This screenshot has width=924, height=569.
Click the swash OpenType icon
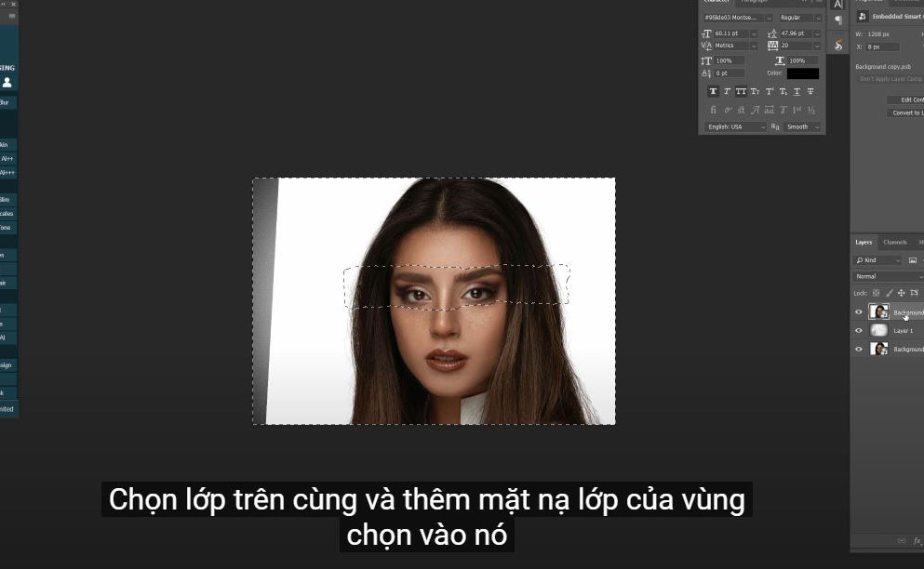(x=755, y=110)
